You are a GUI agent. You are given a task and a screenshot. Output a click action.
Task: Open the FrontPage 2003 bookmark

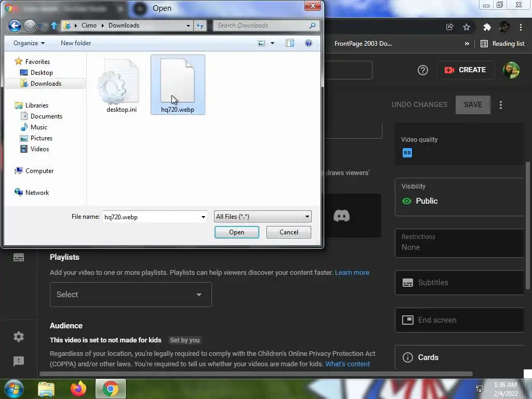[x=363, y=44]
